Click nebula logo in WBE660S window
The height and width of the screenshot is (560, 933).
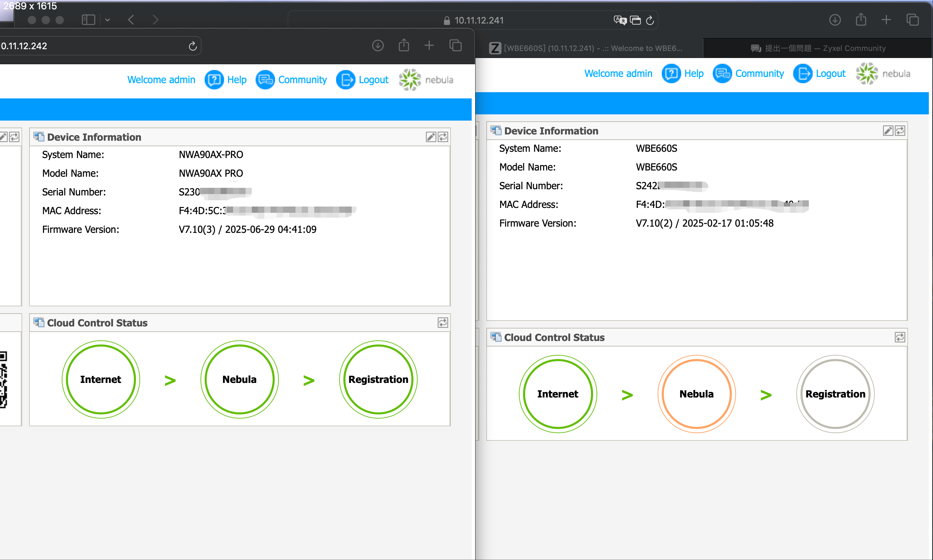tap(883, 73)
